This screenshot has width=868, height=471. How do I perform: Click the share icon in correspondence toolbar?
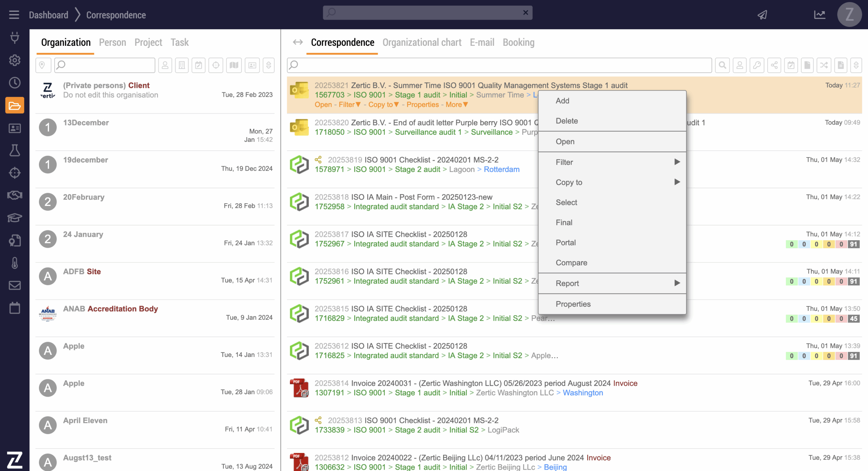point(774,65)
